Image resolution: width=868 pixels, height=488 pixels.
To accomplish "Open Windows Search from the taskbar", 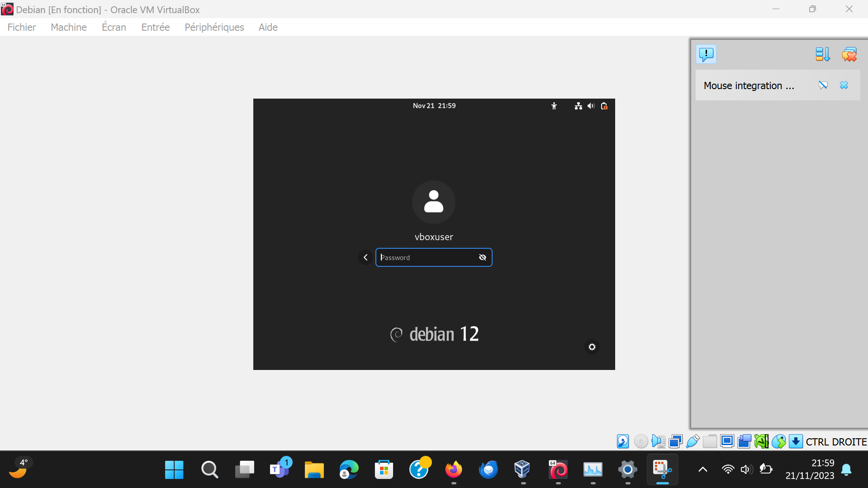I will point(209,470).
